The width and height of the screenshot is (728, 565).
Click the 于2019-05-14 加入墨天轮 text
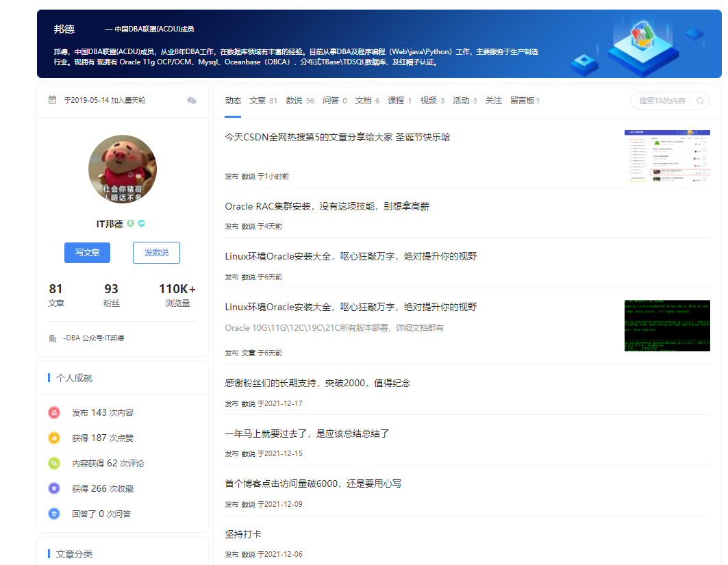[105, 100]
